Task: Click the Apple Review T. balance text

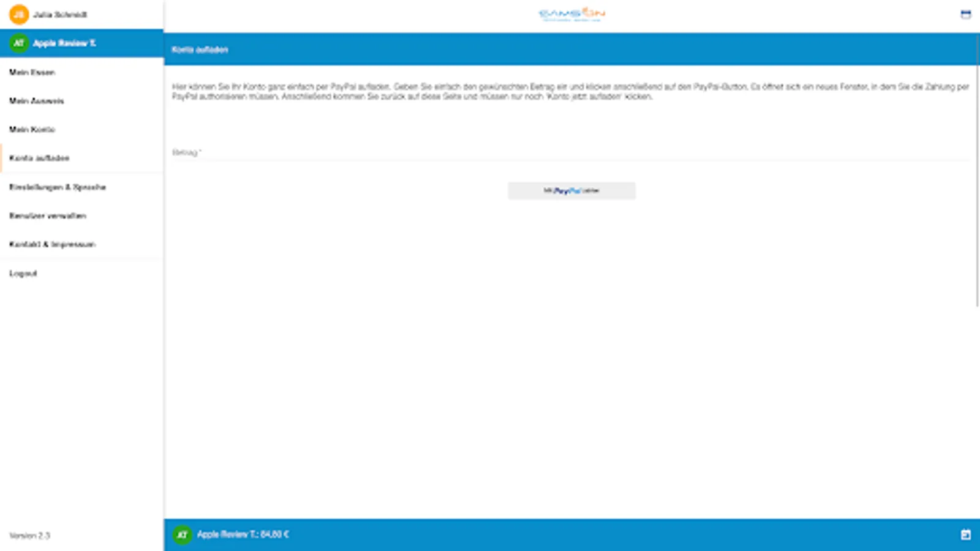Action: (x=243, y=534)
